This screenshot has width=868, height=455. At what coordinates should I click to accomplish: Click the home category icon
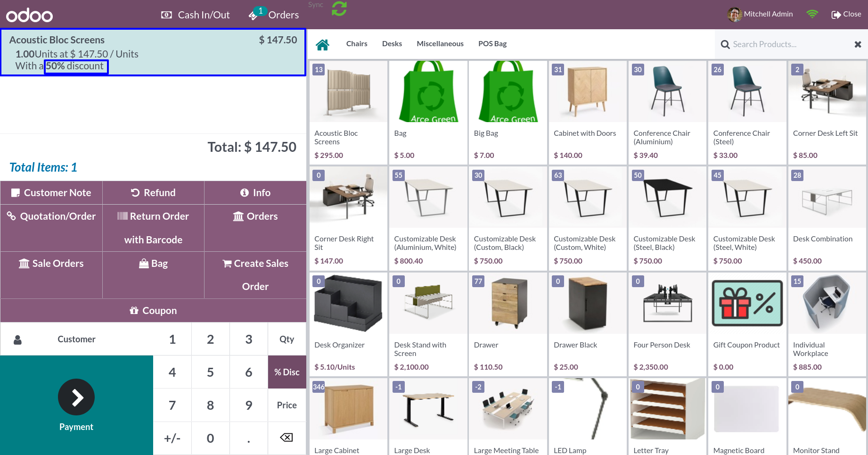point(322,45)
